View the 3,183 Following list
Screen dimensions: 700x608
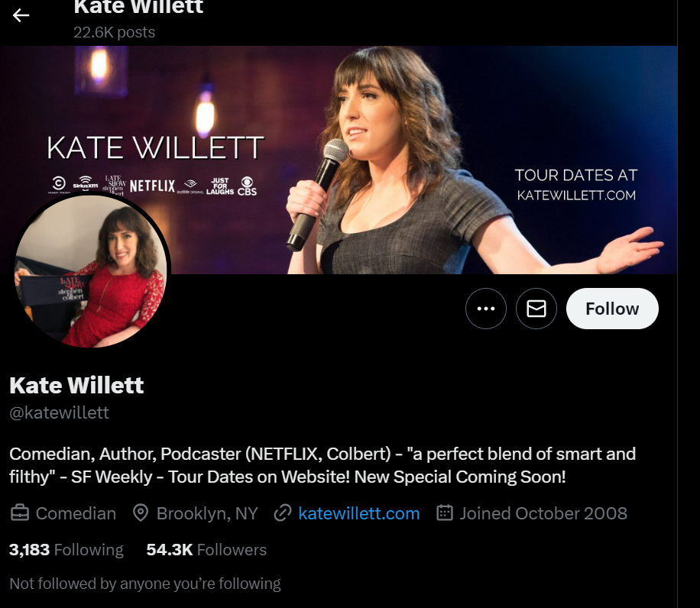(x=66, y=549)
